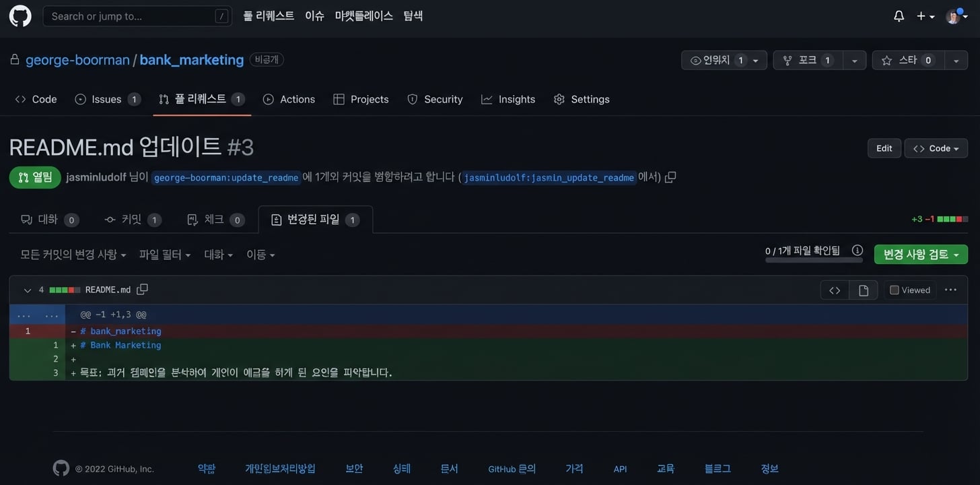Open 파일 필터 dropdown

[x=165, y=255]
